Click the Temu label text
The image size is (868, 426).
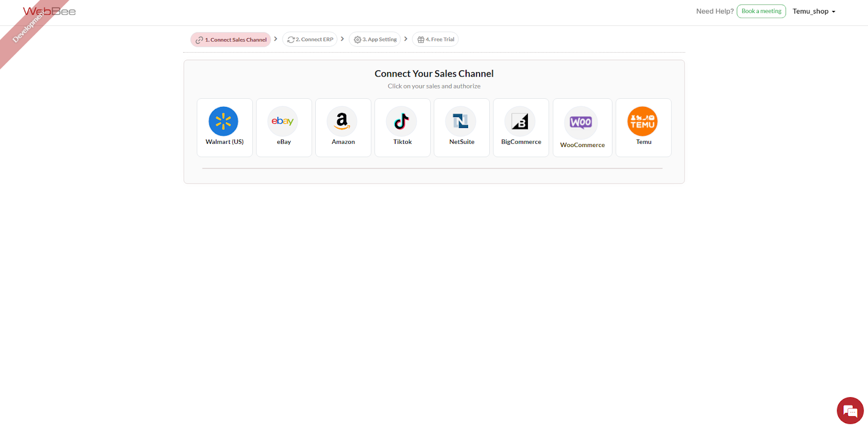pyautogui.click(x=644, y=142)
